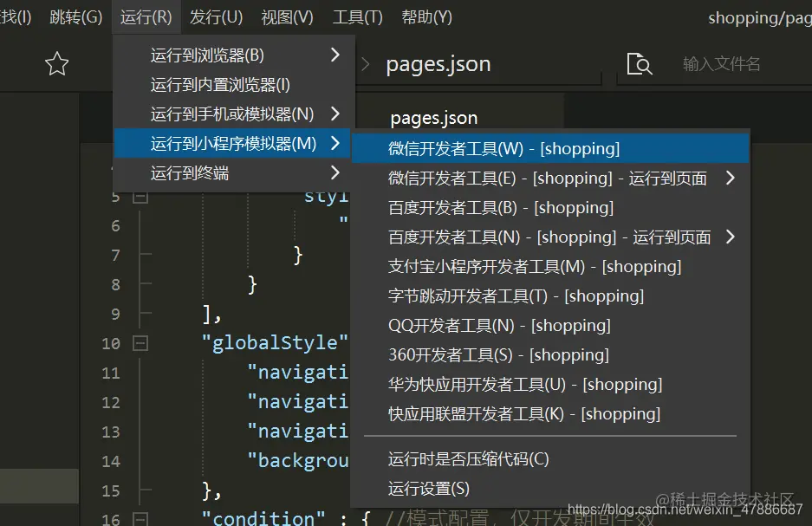The height and width of the screenshot is (526, 812).
Task: Open the 运行(R) menu
Action: click(146, 17)
